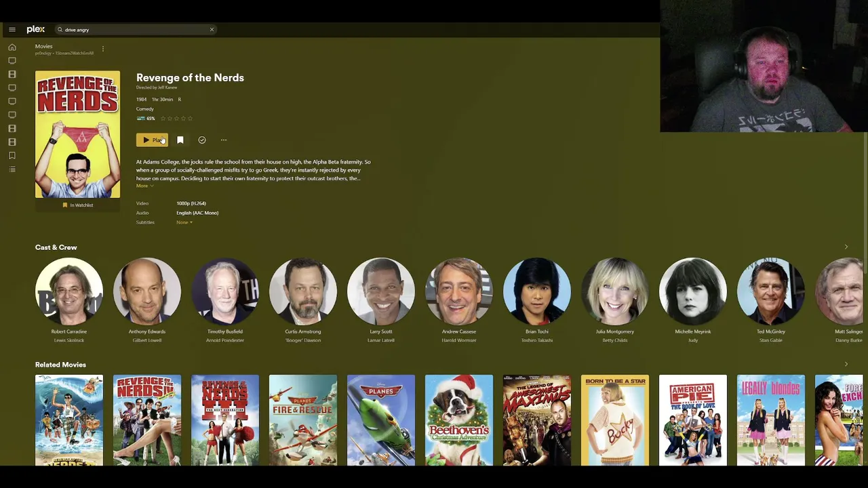
Task: Open Brian Tochi's cast photo
Action: point(537,291)
